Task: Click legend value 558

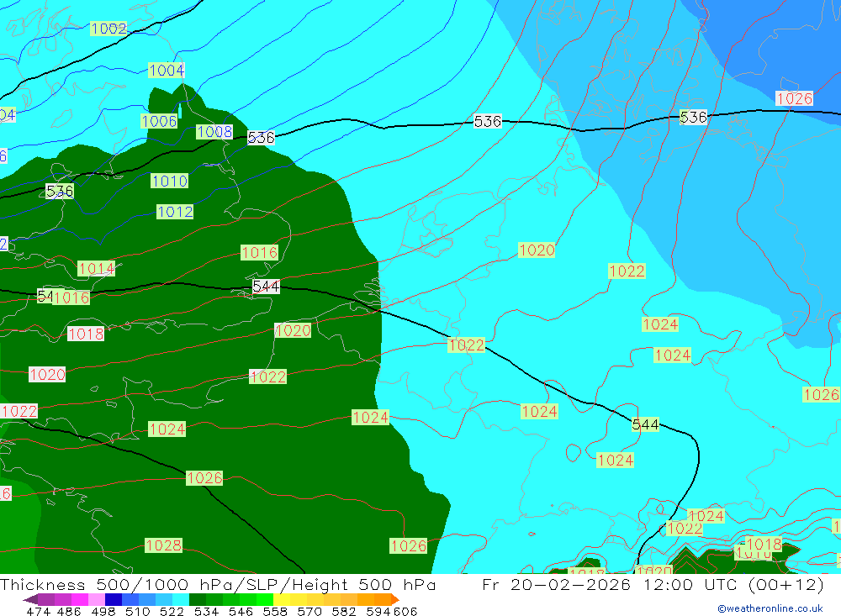Action: 275,611
